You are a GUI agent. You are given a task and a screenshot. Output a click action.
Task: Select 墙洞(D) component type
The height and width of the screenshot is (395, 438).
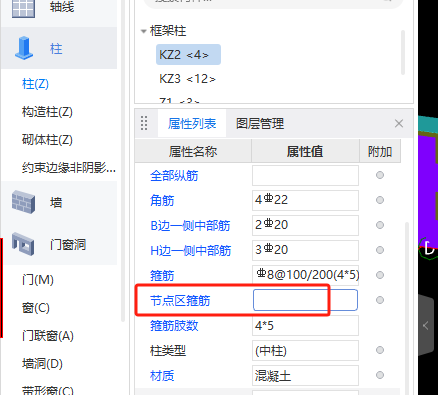(42, 363)
